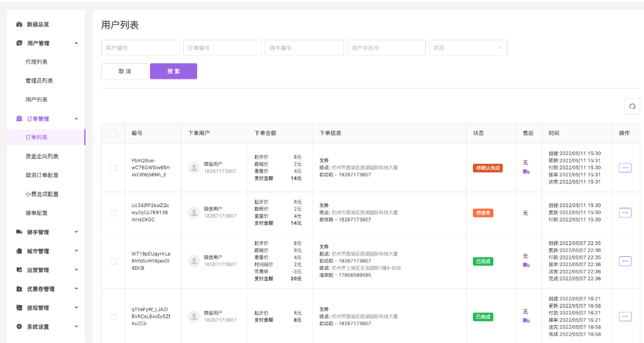Click the 城市管理 building icon
Screen dimensions: 644x343
click(x=19, y=251)
